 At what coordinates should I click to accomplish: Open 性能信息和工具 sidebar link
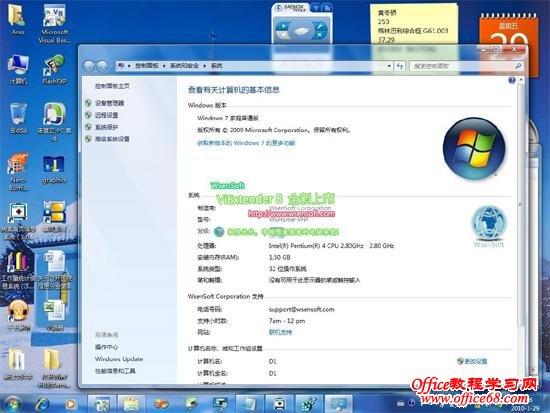pyautogui.click(x=115, y=371)
